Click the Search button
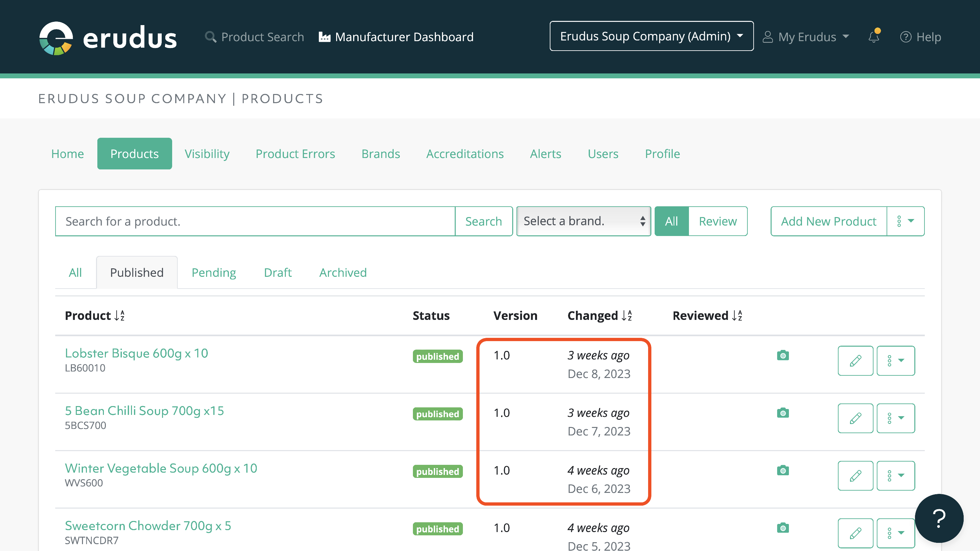 (x=483, y=221)
